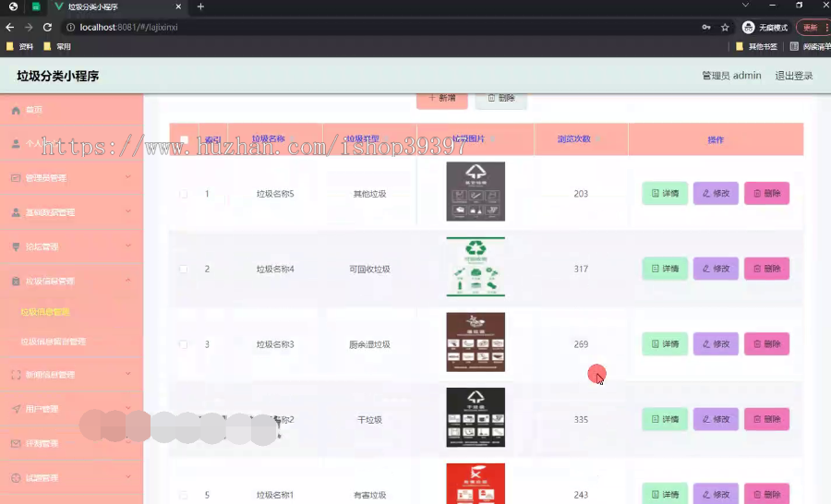Open 其他书签 bookmarks folder

tap(756, 47)
